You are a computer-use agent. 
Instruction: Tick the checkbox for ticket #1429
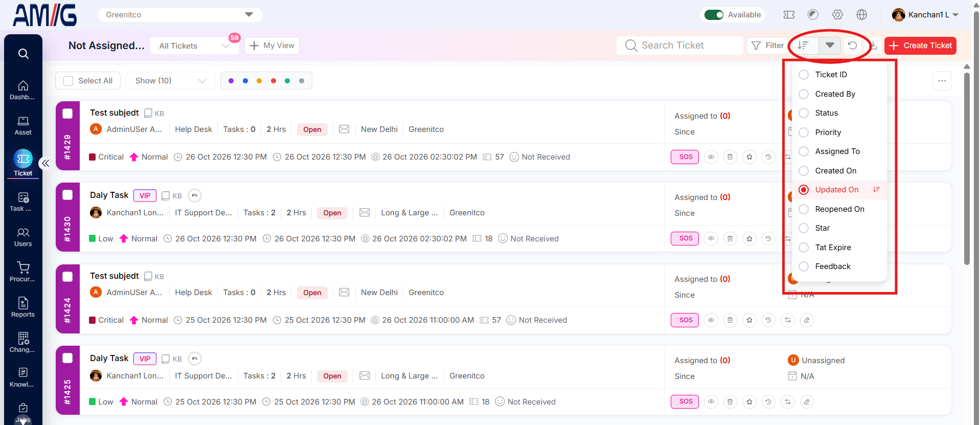(67, 114)
